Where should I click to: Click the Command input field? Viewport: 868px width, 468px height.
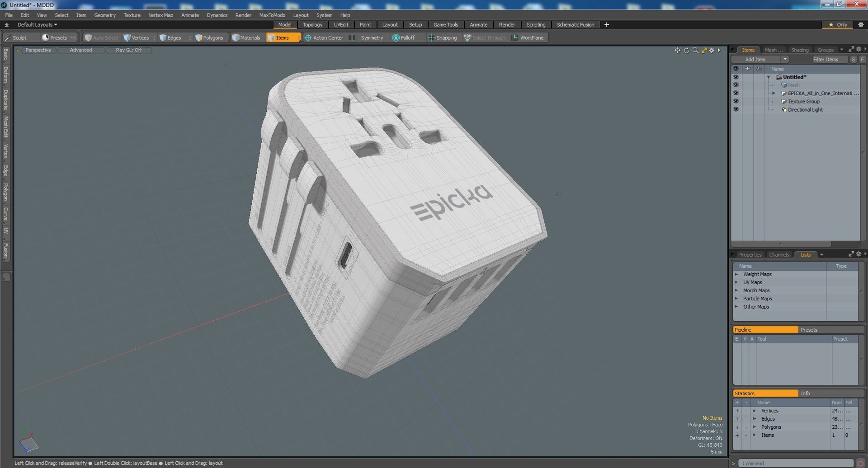click(796, 463)
